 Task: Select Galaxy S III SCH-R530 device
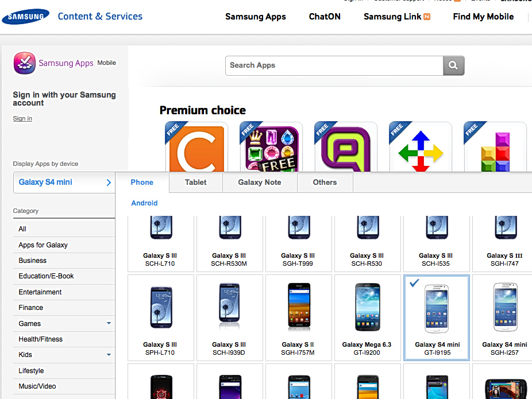(x=367, y=244)
